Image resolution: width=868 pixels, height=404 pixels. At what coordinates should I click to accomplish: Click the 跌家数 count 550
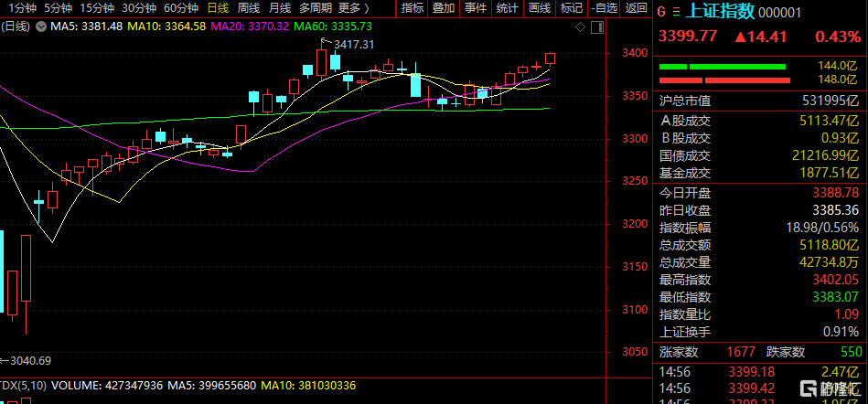point(852,352)
